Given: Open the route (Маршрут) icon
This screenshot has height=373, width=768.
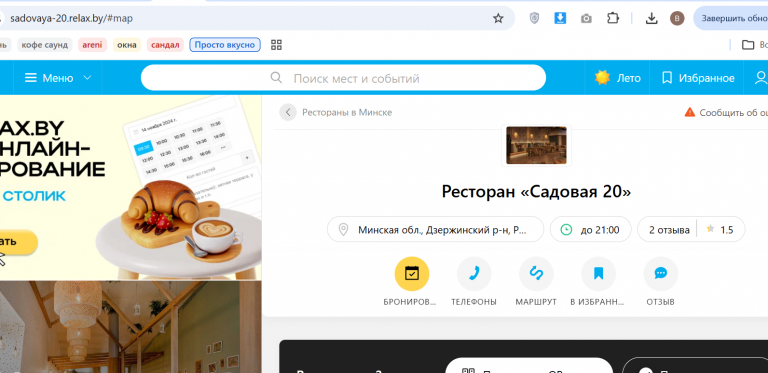Looking at the screenshot, I should click(536, 274).
